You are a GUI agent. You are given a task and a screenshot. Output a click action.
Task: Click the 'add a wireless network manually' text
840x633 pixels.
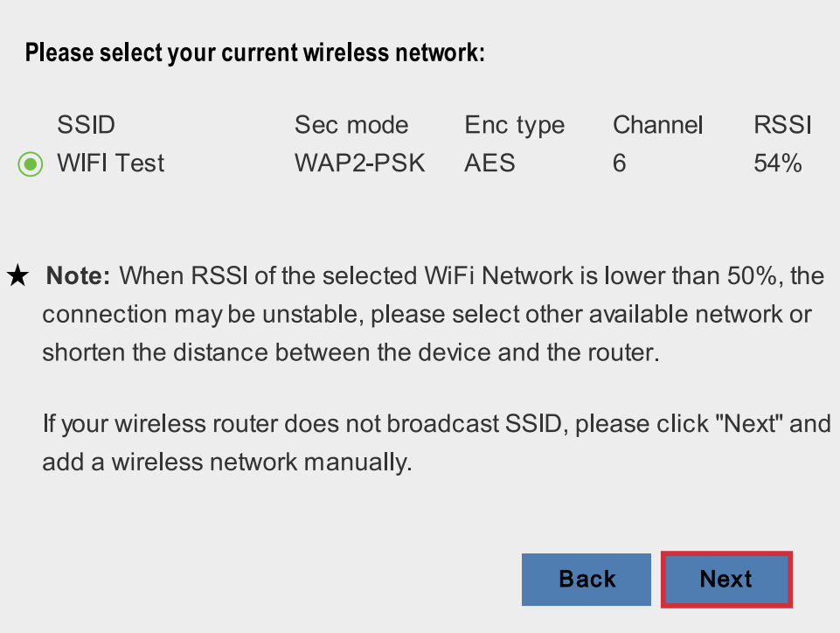click(227, 462)
